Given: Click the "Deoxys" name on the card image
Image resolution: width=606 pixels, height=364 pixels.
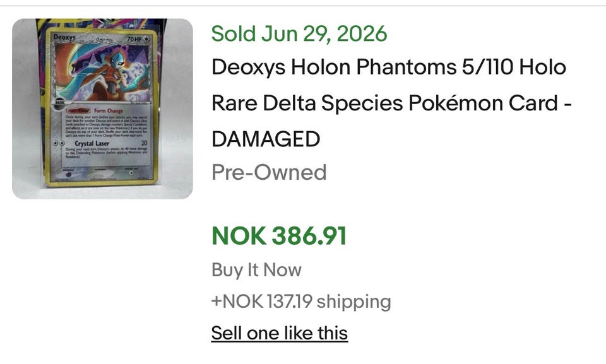Looking at the screenshot, I should click(x=64, y=37).
